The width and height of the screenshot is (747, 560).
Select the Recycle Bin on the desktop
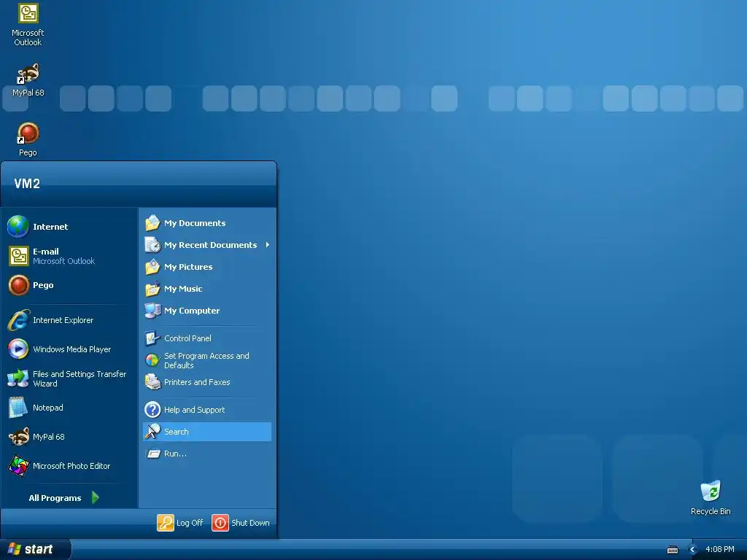point(711,498)
